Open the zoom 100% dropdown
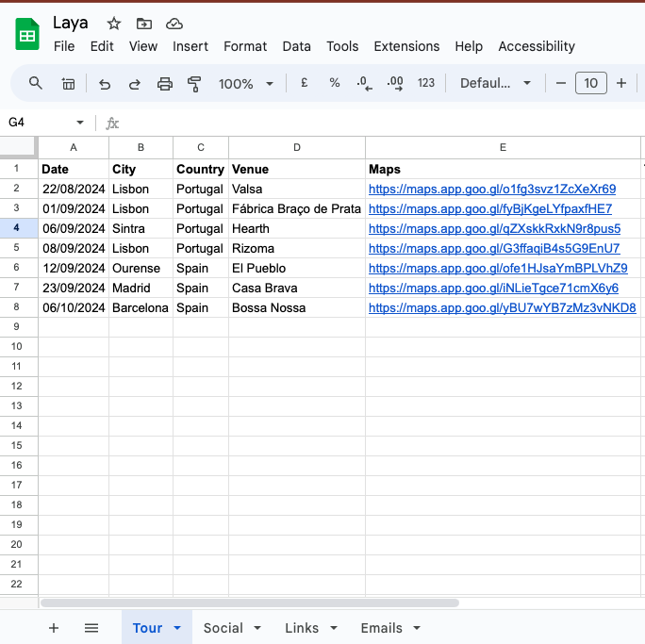 [x=245, y=84]
